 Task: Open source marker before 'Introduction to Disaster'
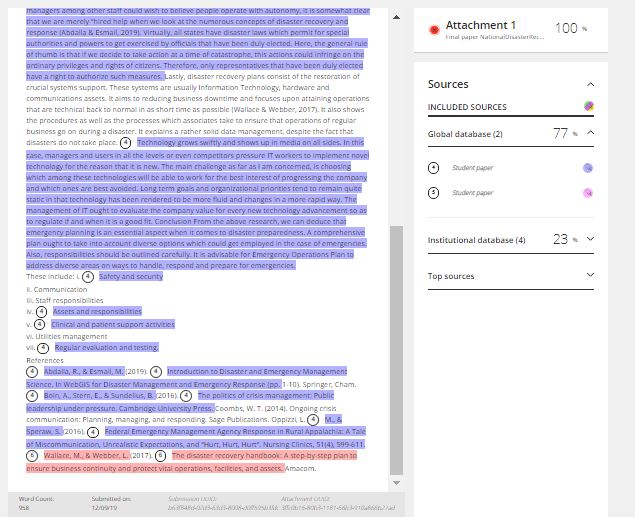tap(156, 372)
